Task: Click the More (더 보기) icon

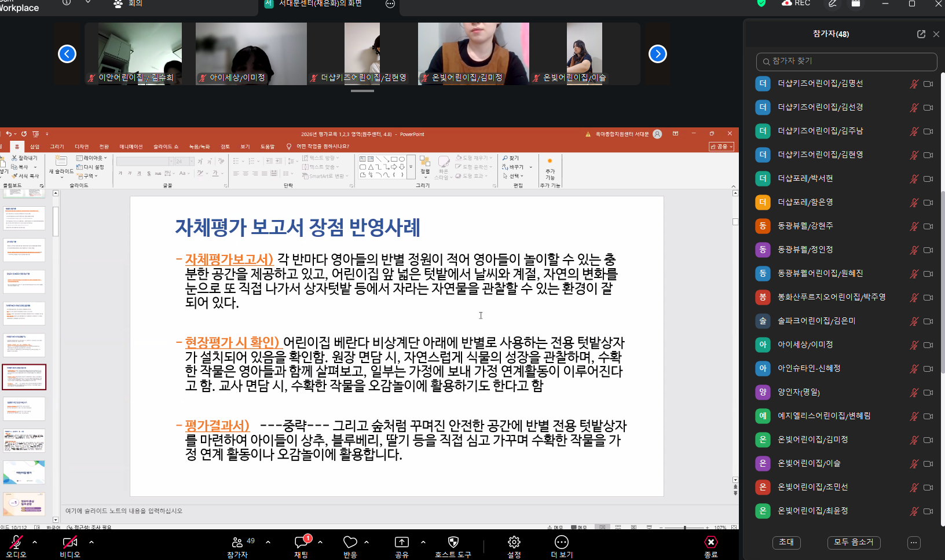Action: pyautogui.click(x=561, y=543)
